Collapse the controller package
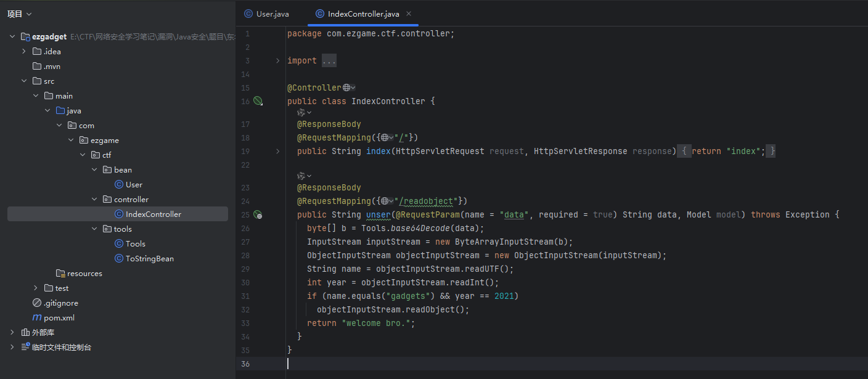This screenshot has width=868, height=379. click(94, 199)
